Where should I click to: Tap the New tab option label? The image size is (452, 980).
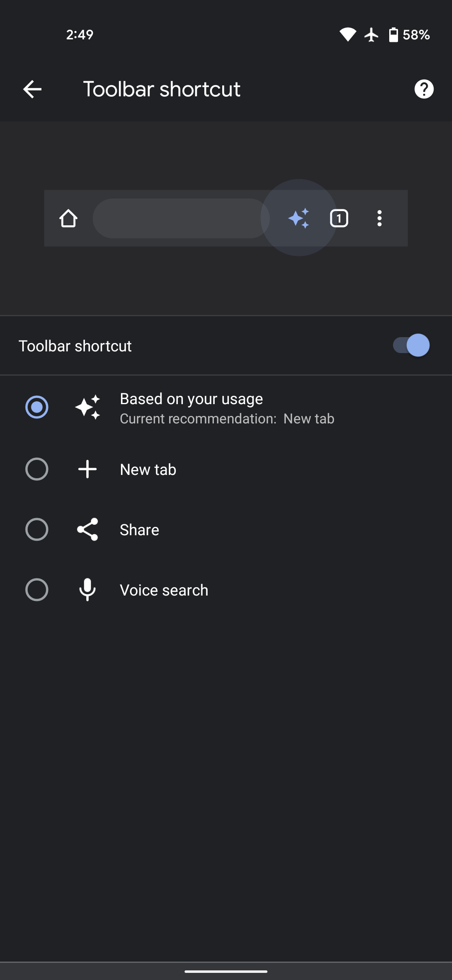coord(148,469)
